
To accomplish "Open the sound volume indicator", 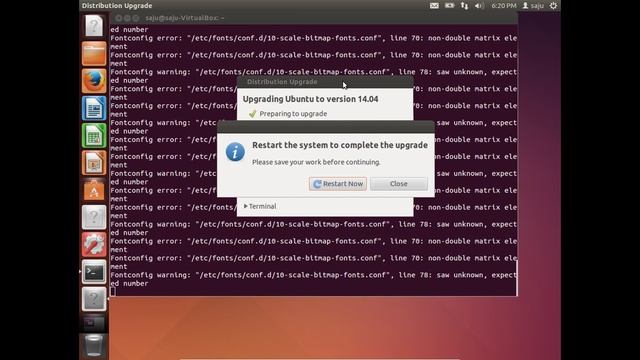I will click(x=479, y=6).
